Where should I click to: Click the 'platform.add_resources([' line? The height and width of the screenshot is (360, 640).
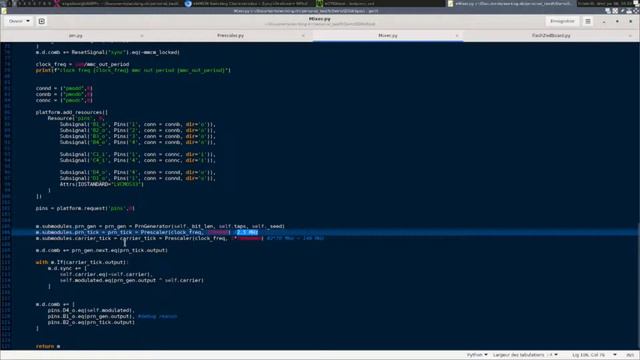[x=72, y=112]
